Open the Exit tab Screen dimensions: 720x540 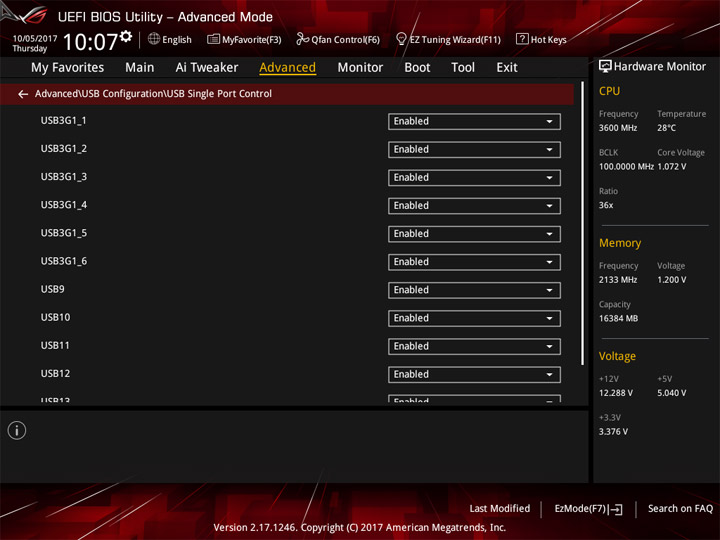tap(507, 68)
